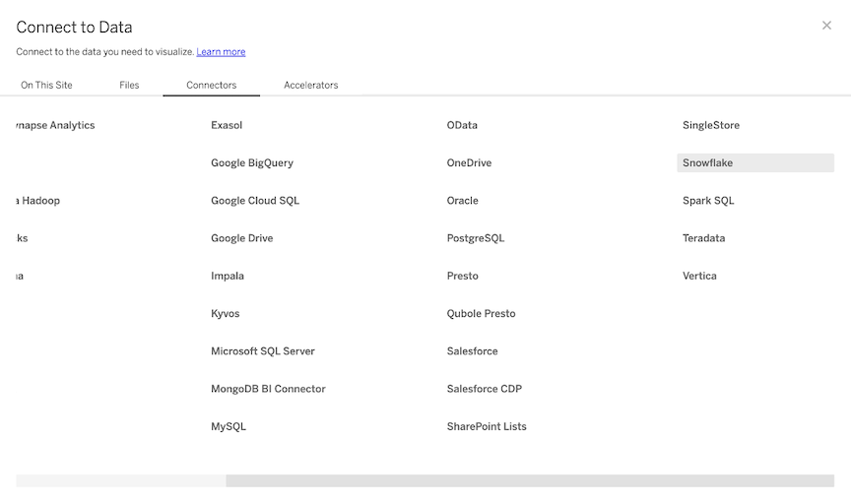Select the Salesforce CDP connector
Image resolution: width=851 pixels, height=504 pixels.
(x=484, y=389)
